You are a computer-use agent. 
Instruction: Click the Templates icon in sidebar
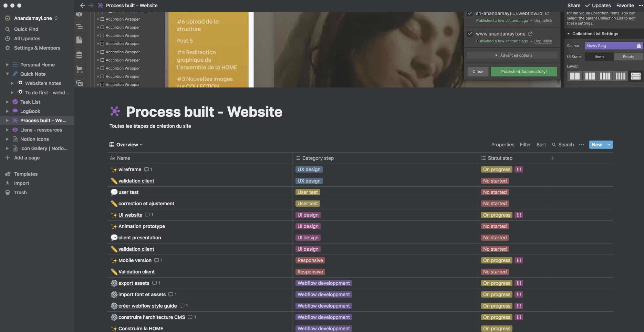8,174
